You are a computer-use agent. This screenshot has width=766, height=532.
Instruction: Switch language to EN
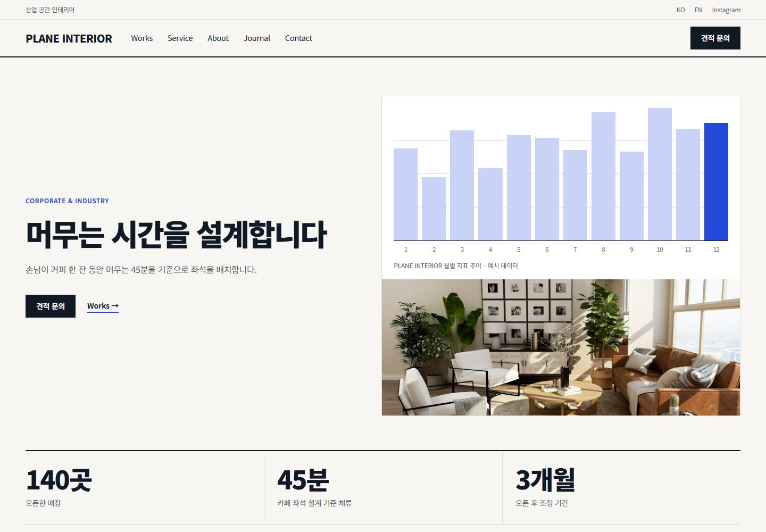(x=698, y=10)
